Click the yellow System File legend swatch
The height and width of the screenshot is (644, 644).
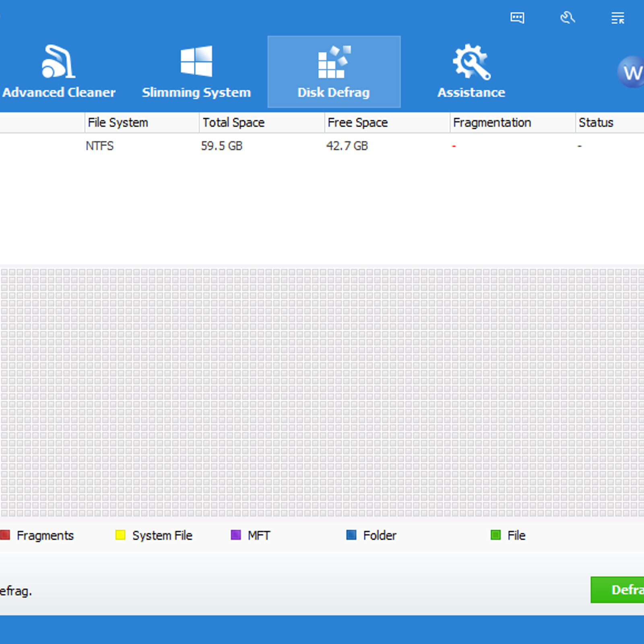(120, 535)
